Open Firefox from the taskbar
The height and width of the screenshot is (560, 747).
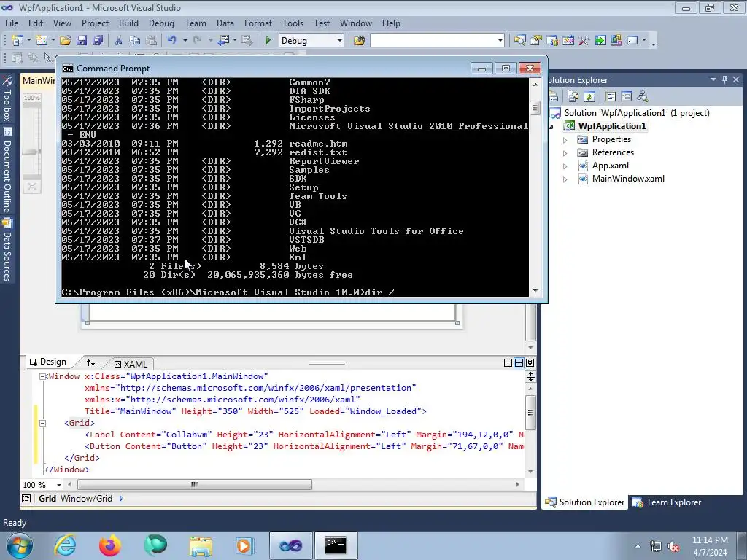click(110, 545)
